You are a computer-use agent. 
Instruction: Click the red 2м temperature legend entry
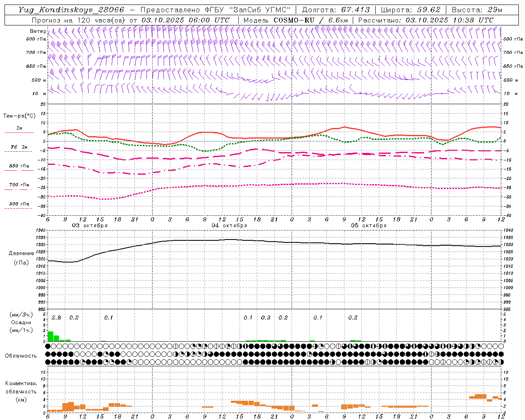[19, 130]
